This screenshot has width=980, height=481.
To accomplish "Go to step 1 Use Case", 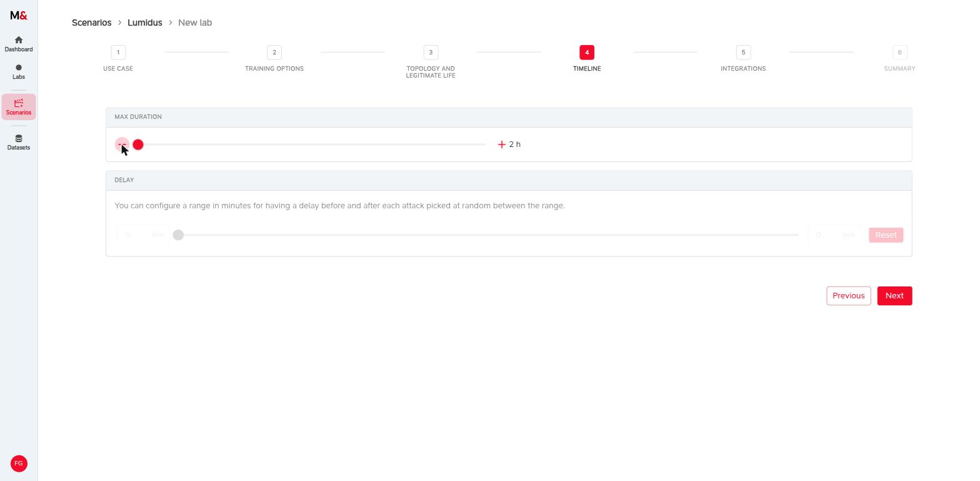I will click(x=118, y=59).
